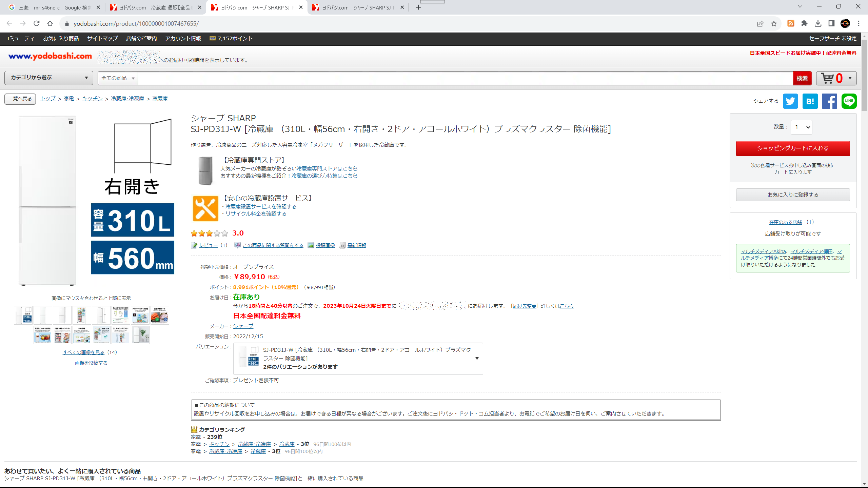This screenshot has width=868, height=488.
Task: Click ショッピングカートに入れる button
Action: (x=793, y=148)
